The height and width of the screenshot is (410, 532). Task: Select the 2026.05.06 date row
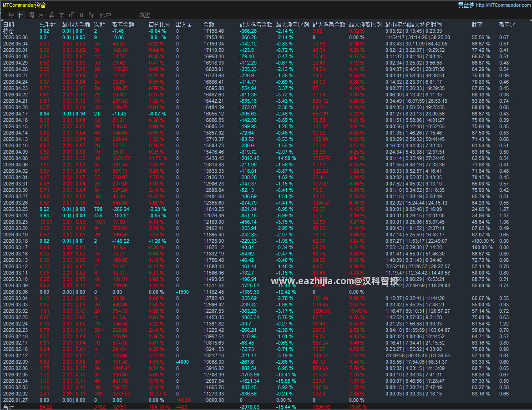[15, 38]
